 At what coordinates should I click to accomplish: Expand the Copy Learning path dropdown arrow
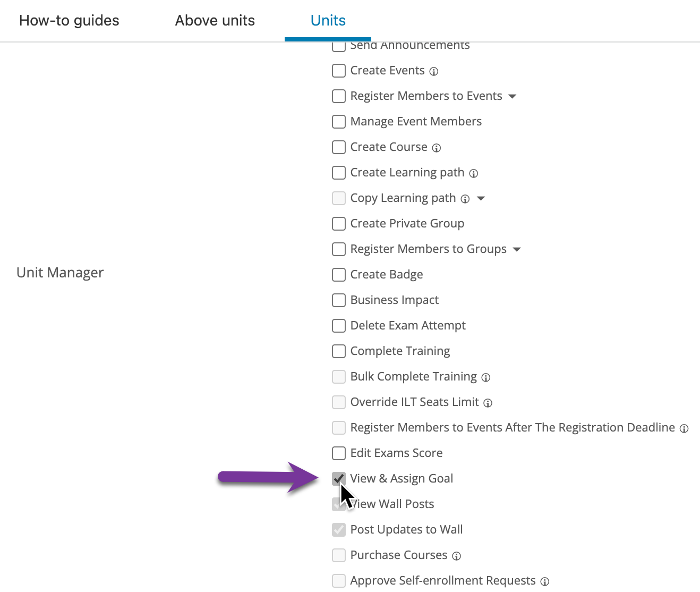click(481, 198)
